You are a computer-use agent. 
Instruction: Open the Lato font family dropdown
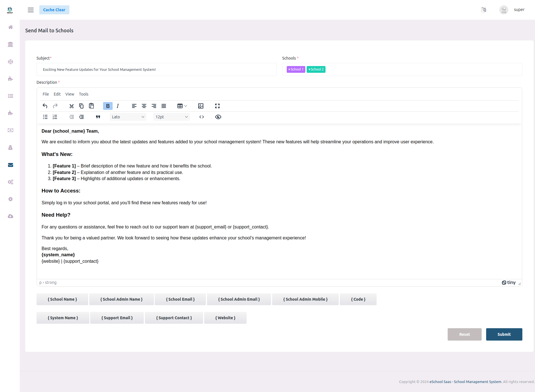coord(128,117)
